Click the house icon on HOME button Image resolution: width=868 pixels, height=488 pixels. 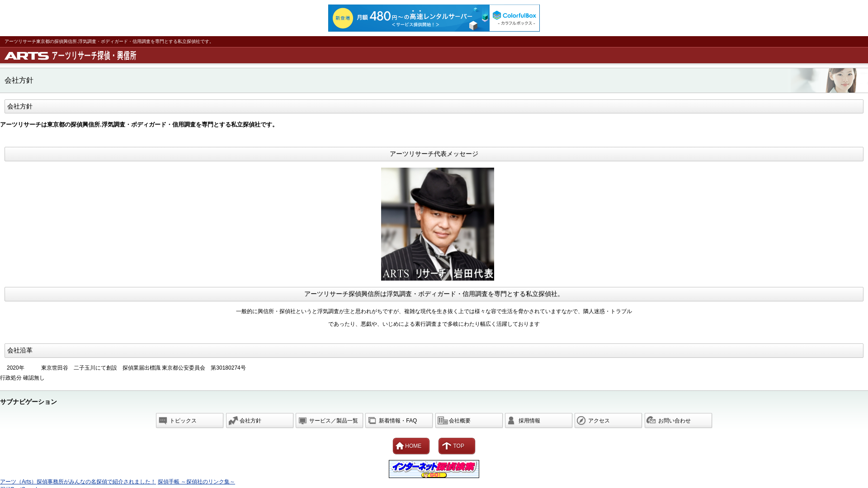tap(400, 446)
